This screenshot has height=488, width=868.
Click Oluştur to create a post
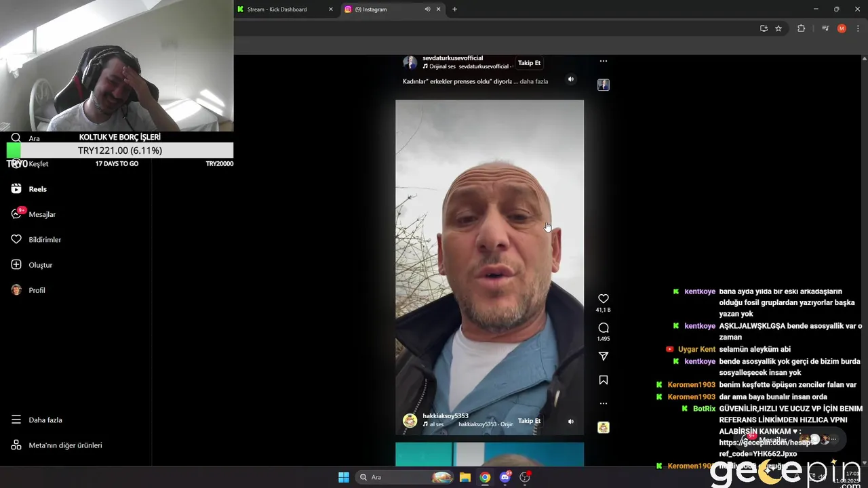point(33,265)
